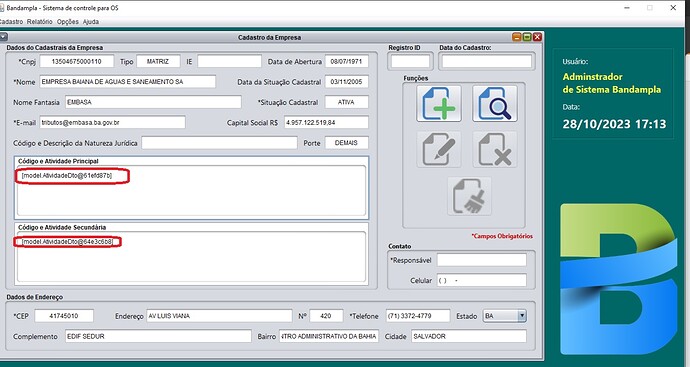Screen dimensions: 690x367
Task: Expand the Estado dropdown showing BA
Action: point(521,316)
